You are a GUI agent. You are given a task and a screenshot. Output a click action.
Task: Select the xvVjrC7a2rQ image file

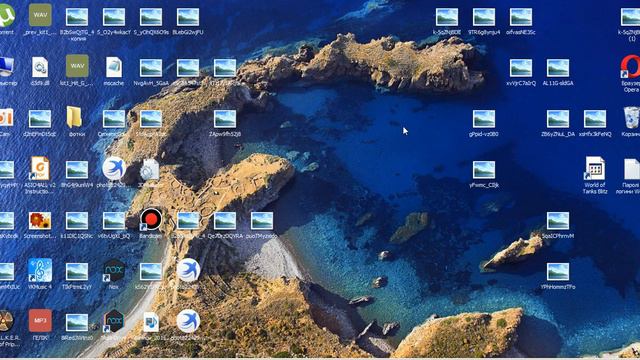pos(521,69)
